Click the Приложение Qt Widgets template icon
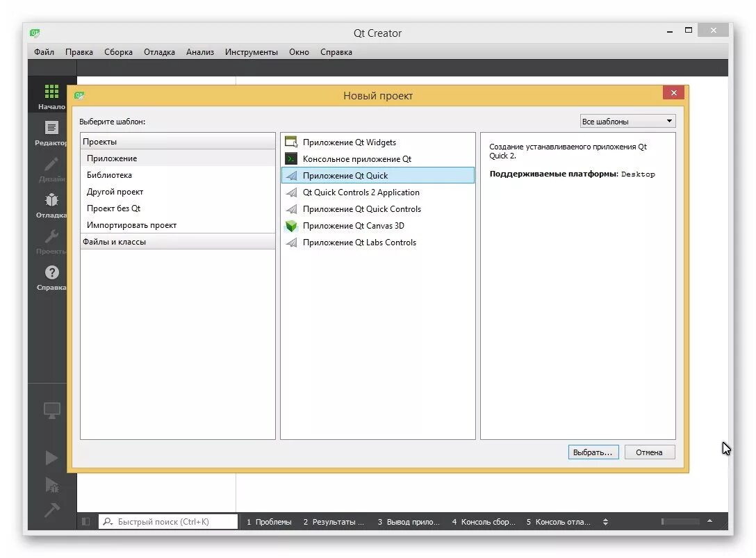Image resolution: width=756 pixels, height=558 pixels. [x=291, y=142]
